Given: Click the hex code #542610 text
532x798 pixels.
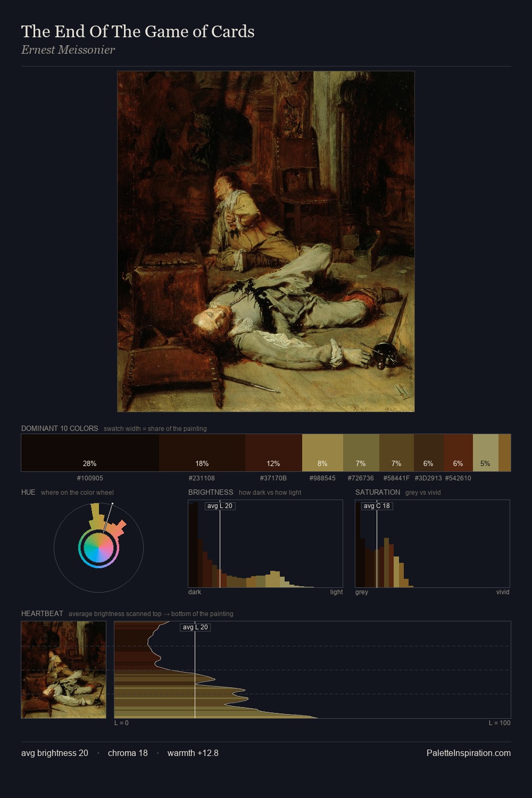Looking at the screenshot, I should coord(458,478).
